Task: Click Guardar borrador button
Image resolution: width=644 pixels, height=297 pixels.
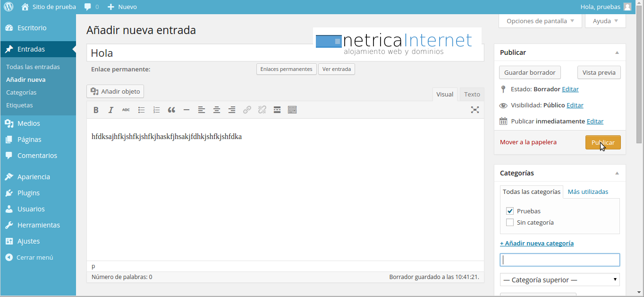Action: (530, 72)
